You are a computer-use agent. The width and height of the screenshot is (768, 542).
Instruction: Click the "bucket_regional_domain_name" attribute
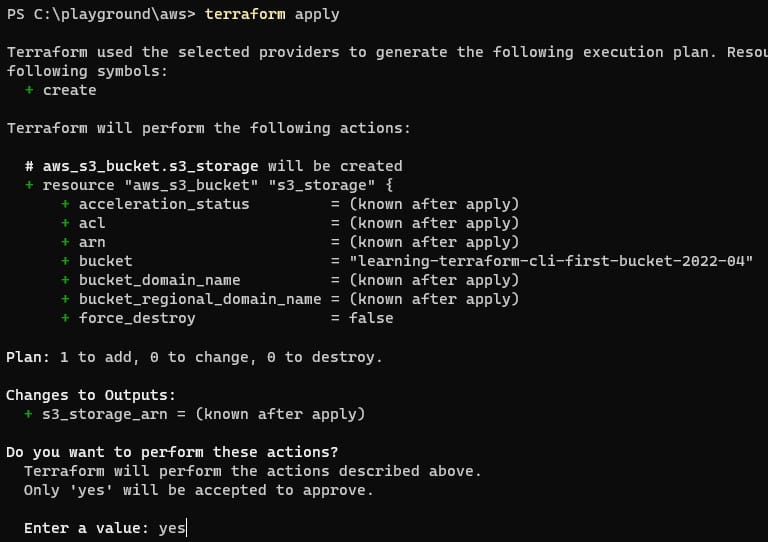click(200, 299)
